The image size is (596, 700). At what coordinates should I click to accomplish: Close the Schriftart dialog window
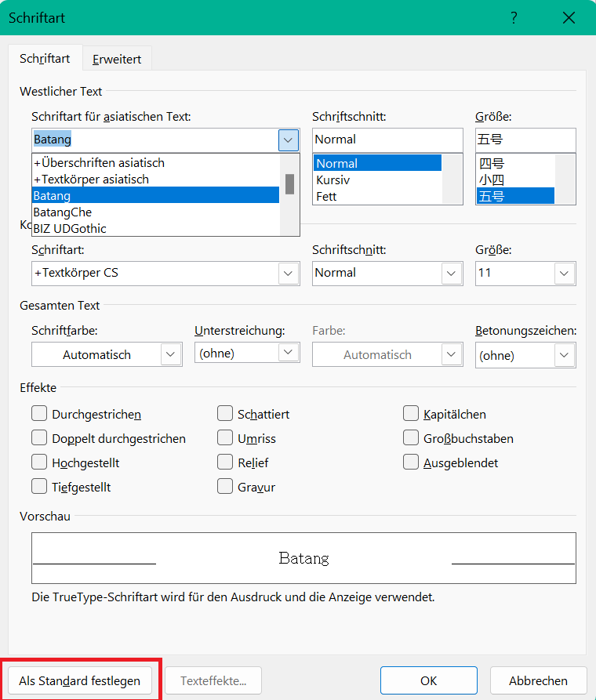tap(569, 19)
